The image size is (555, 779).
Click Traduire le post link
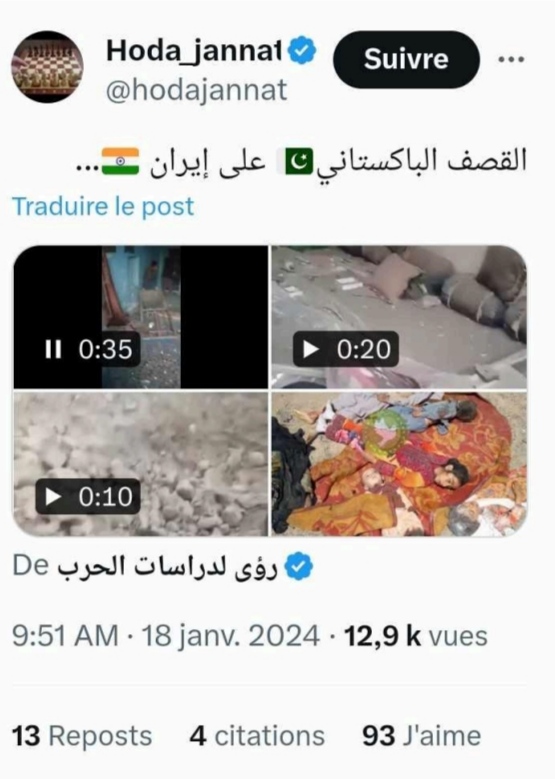click(103, 206)
